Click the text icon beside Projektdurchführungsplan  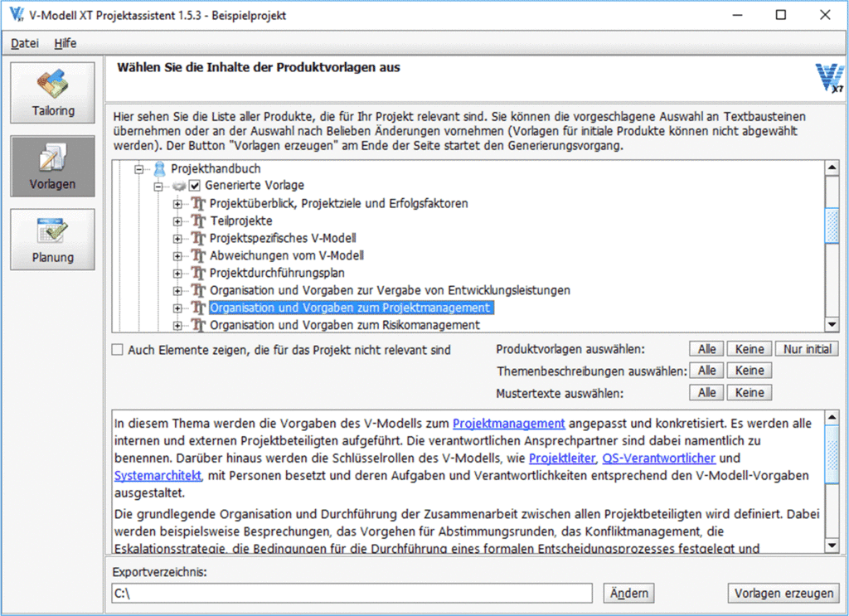click(198, 273)
